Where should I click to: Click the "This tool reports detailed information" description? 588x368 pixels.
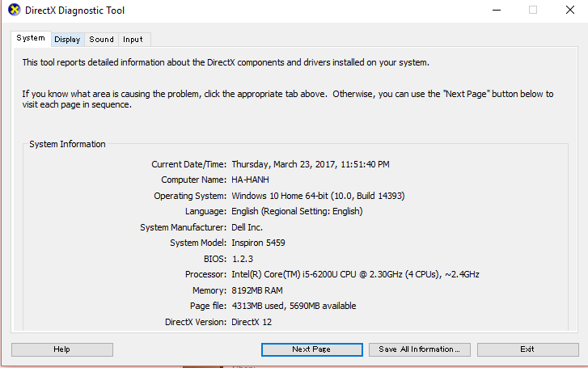[x=226, y=62]
